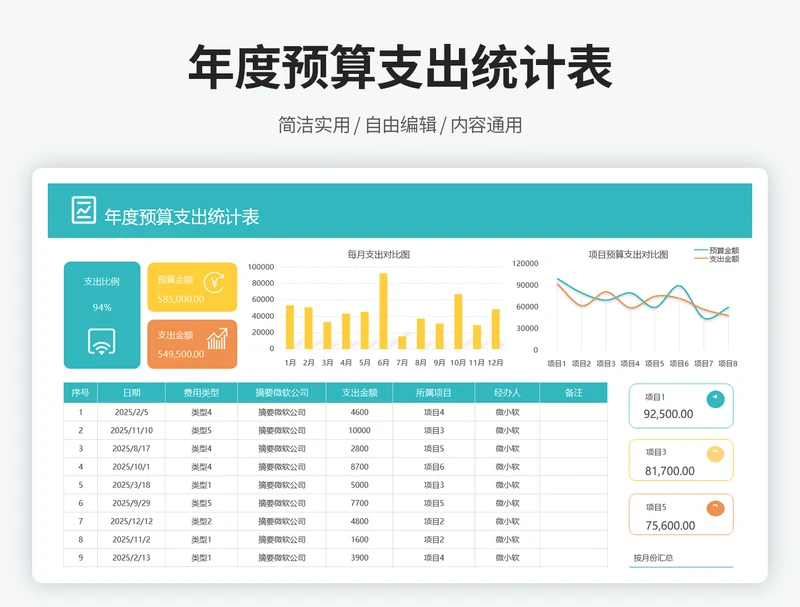Select date cell 2025/9/29
Screen dimensions: 800x607
click(132, 503)
